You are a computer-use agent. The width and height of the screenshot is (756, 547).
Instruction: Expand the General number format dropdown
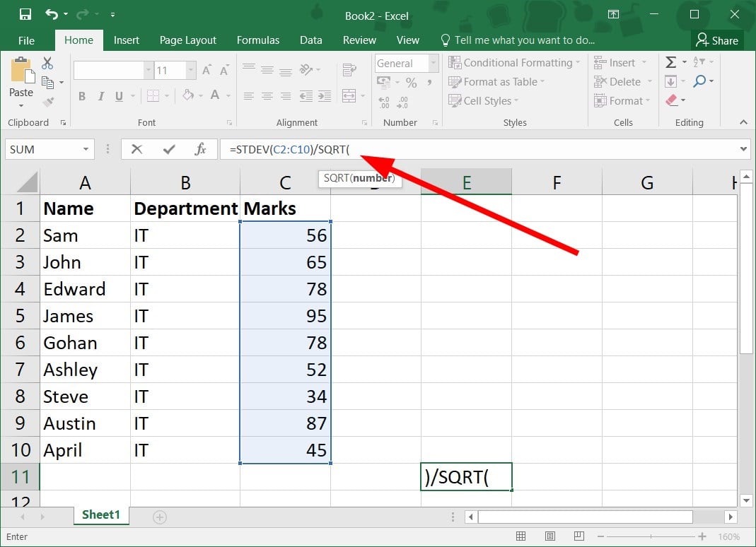[x=433, y=63]
